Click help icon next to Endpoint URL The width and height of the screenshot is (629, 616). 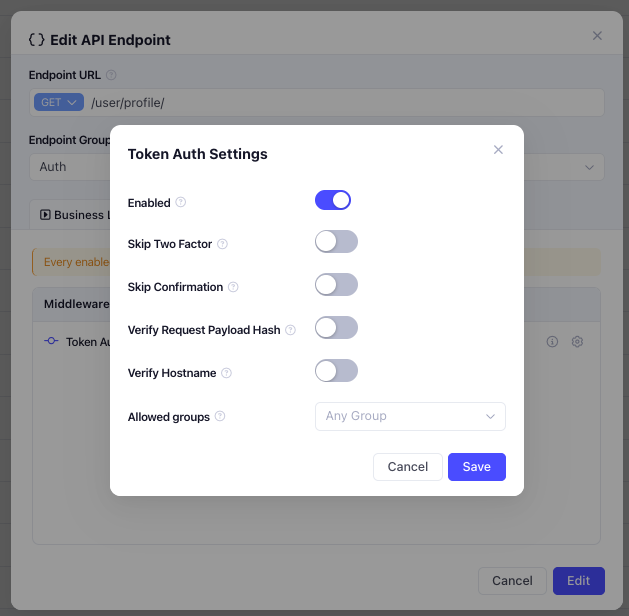111,75
